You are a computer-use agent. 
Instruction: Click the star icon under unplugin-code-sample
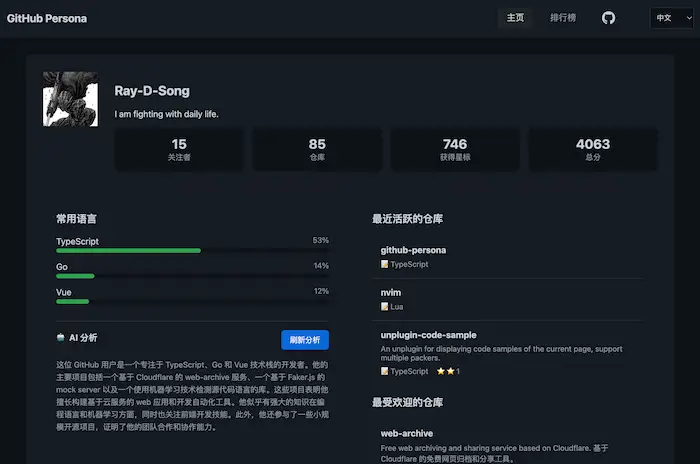(x=442, y=371)
